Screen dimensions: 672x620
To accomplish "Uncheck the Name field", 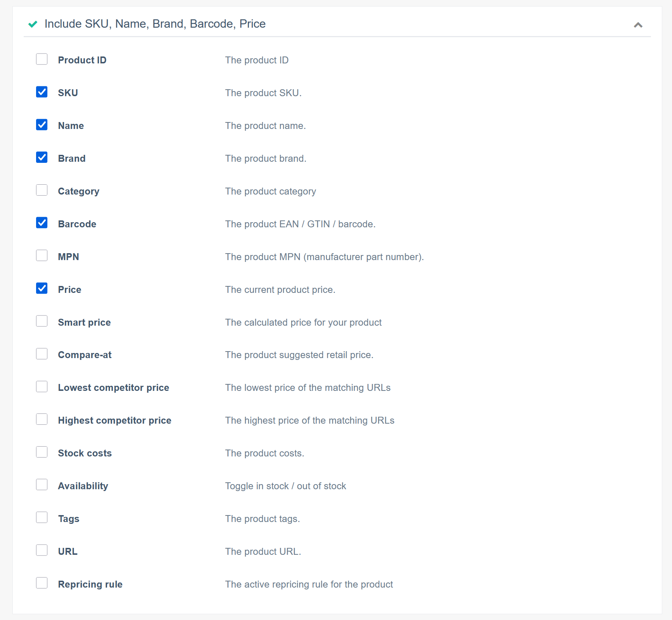I will point(42,125).
